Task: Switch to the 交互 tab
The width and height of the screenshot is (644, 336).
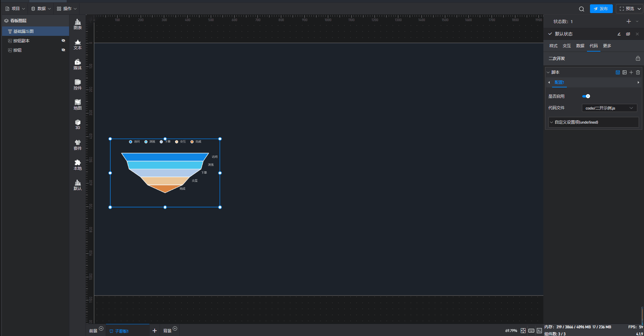Action: 567,46
